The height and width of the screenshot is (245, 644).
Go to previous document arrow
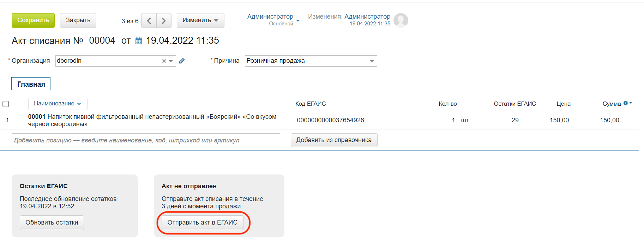pos(149,21)
